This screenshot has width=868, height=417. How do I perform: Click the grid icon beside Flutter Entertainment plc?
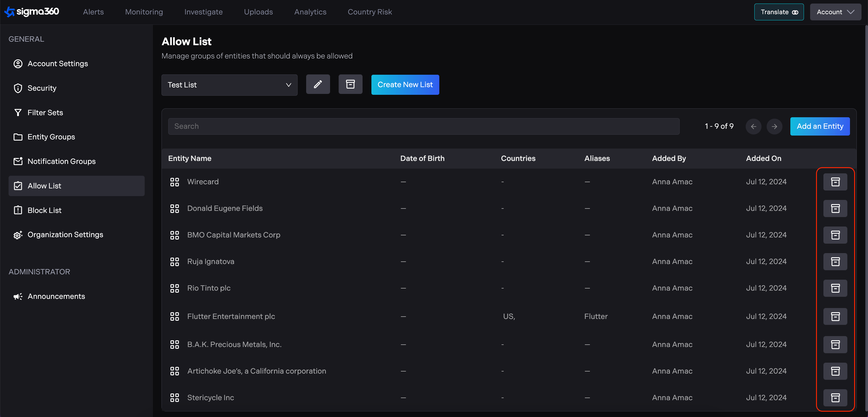tap(174, 316)
